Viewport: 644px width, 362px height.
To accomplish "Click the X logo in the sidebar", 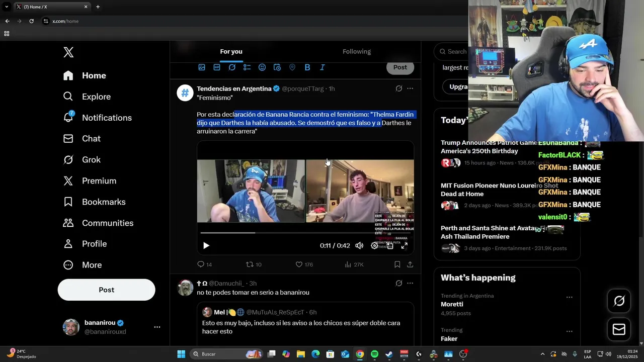I will coord(68,52).
